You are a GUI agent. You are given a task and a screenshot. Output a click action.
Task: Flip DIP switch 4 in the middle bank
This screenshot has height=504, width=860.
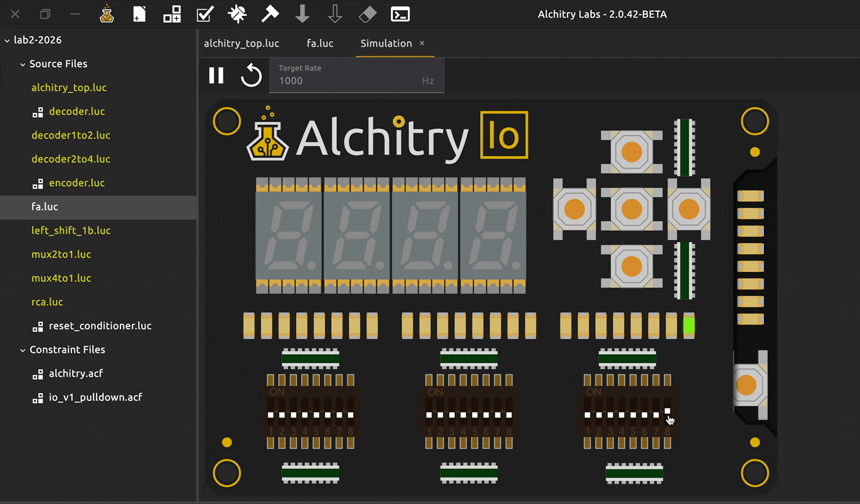(x=464, y=415)
